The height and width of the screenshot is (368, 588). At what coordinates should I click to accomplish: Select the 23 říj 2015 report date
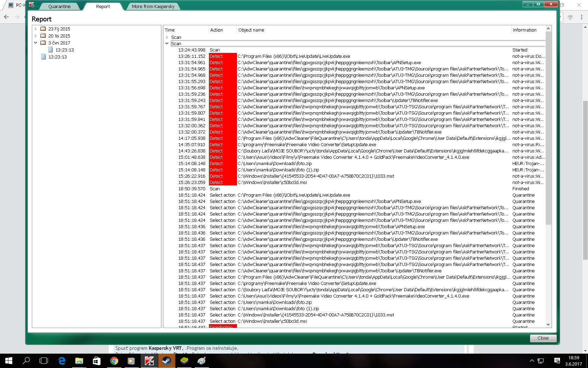pyautogui.click(x=59, y=29)
